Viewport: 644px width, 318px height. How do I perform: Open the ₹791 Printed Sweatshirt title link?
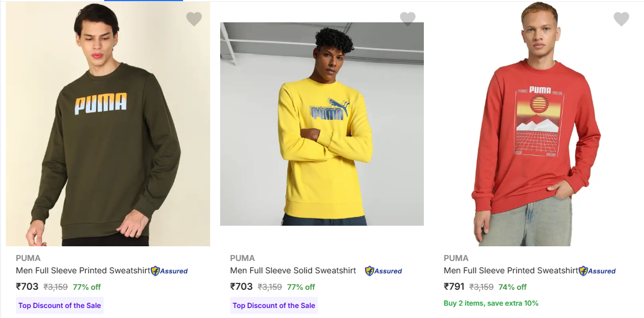tap(510, 271)
